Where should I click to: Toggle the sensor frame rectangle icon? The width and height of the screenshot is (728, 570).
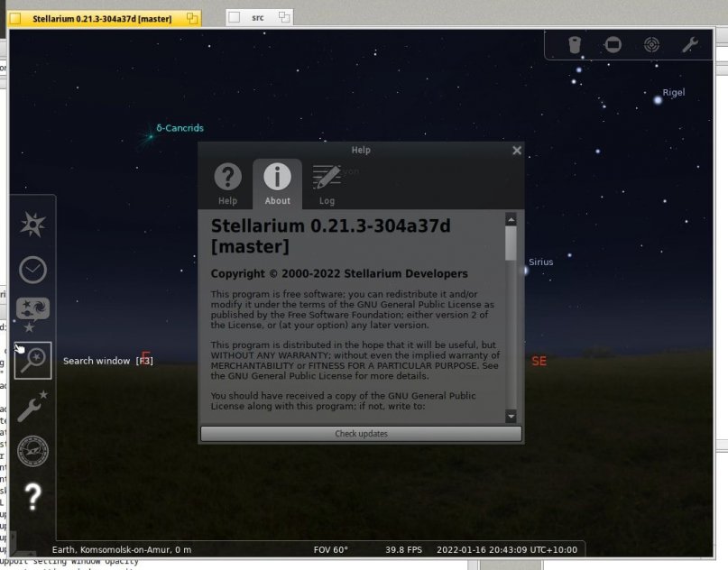pyautogui.click(x=613, y=44)
